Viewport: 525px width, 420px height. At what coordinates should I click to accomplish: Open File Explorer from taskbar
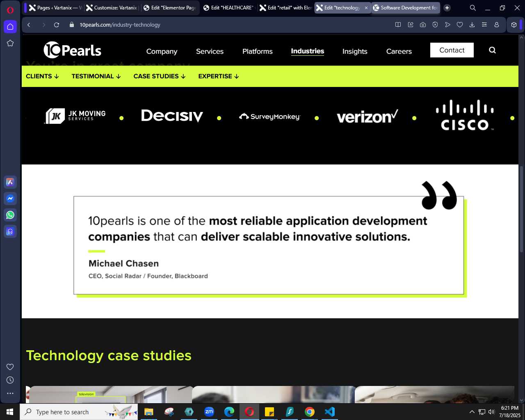pyautogui.click(x=148, y=412)
